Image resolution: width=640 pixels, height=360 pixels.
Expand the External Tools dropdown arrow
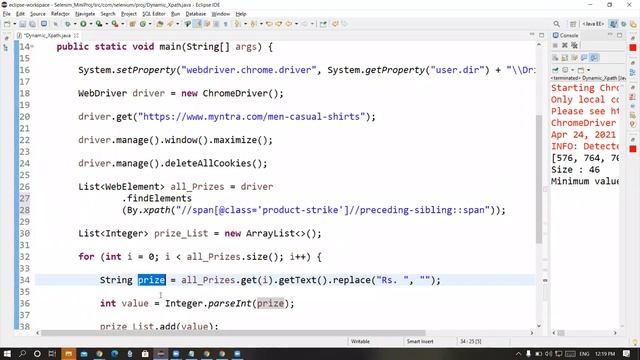(x=122, y=24)
